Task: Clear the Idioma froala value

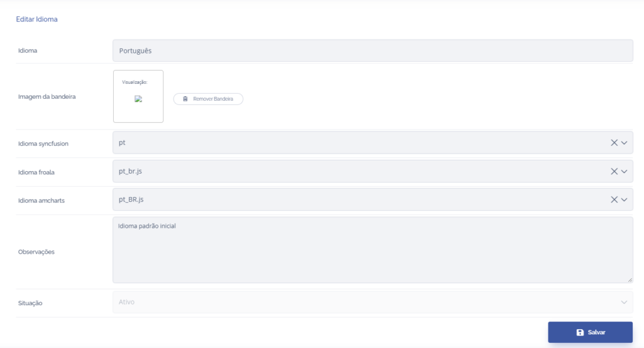Action: pyautogui.click(x=614, y=171)
